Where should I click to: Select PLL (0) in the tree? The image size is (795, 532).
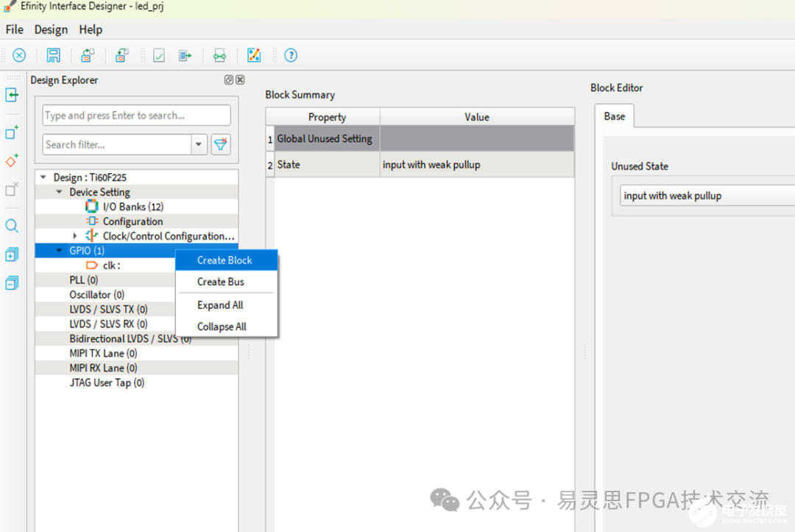click(x=84, y=280)
